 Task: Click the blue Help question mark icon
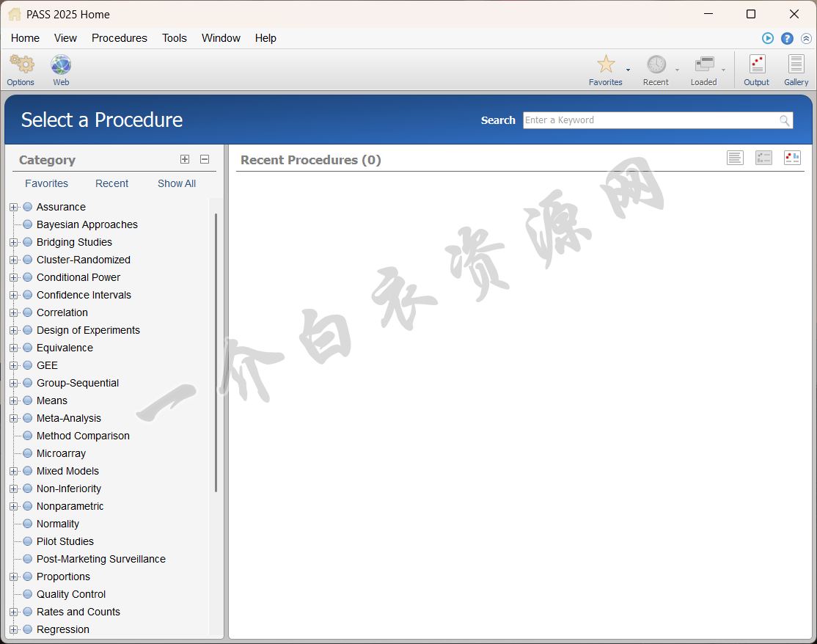(787, 38)
